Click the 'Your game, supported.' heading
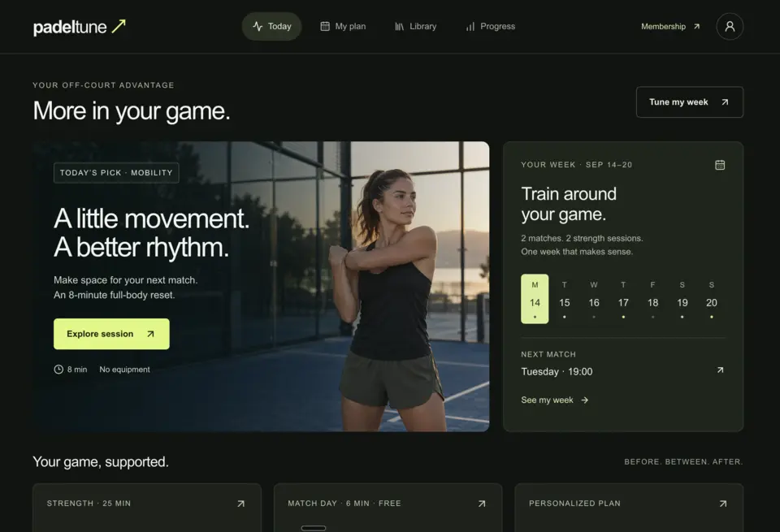Image resolution: width=780 pixels, height=532 pixels. (x=101, y=462)
